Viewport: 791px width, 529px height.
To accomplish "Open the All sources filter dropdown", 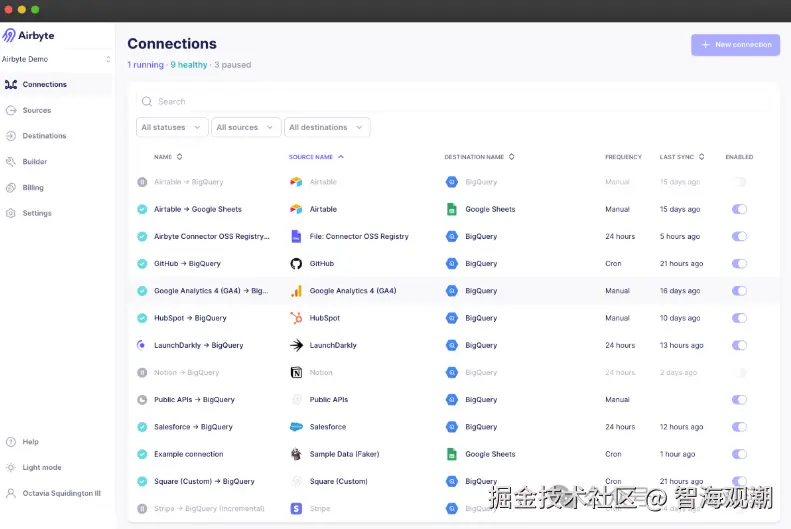I will 245,127.
